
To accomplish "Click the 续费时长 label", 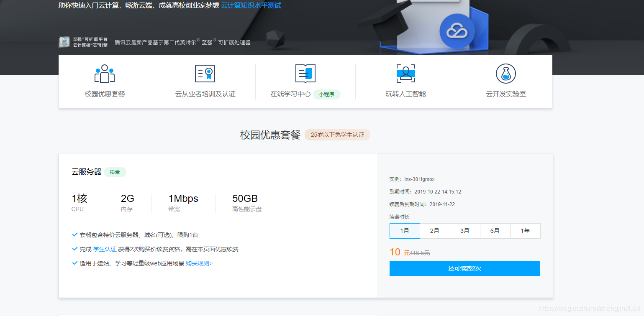I will [x=399, y=217].
